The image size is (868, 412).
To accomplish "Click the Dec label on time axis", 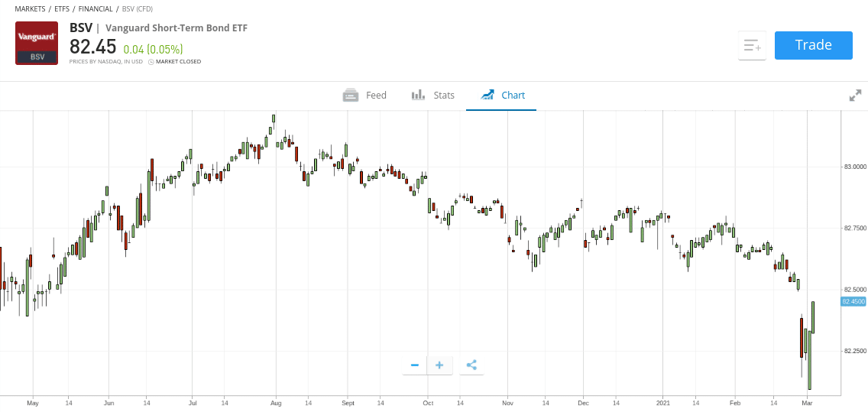I will point(582,404).
